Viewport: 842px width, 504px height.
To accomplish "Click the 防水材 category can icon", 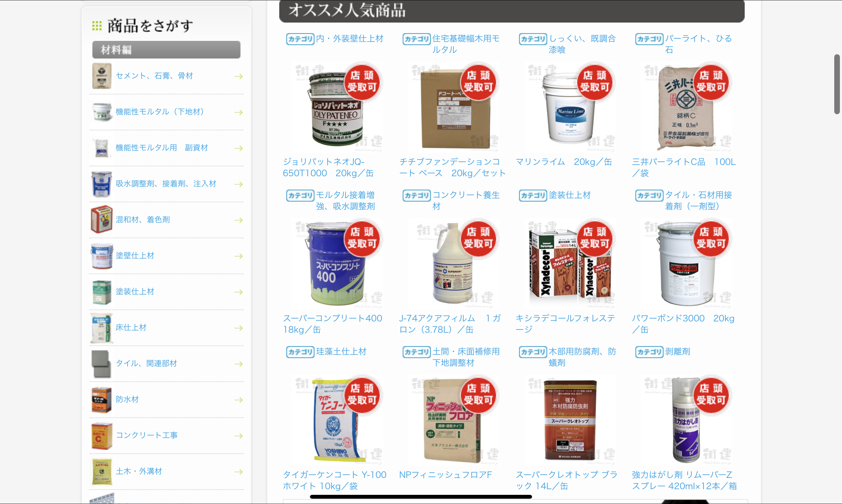I will [102, 400].
